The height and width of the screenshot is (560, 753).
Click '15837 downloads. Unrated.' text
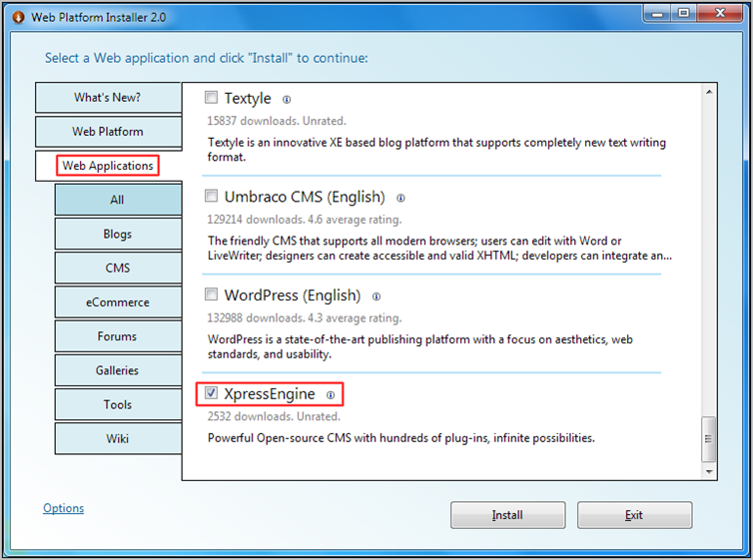(276, 121)
